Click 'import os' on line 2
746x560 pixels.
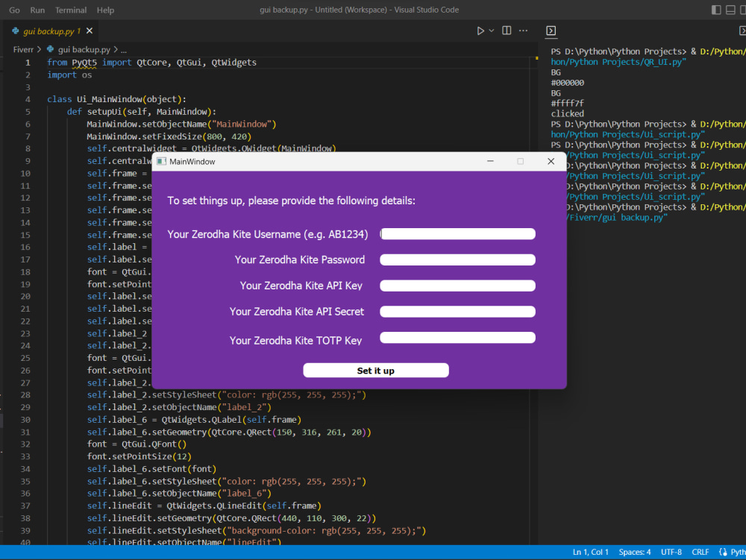click(69, 75)
